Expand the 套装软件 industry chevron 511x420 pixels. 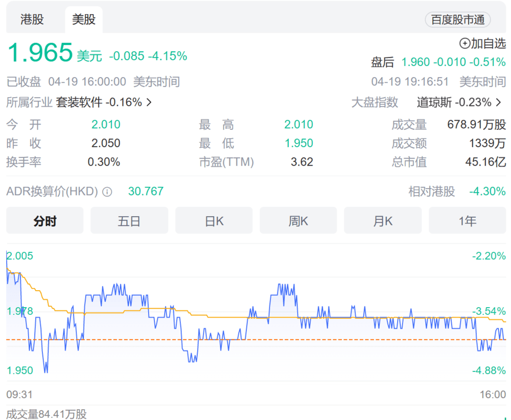point(149,102)
